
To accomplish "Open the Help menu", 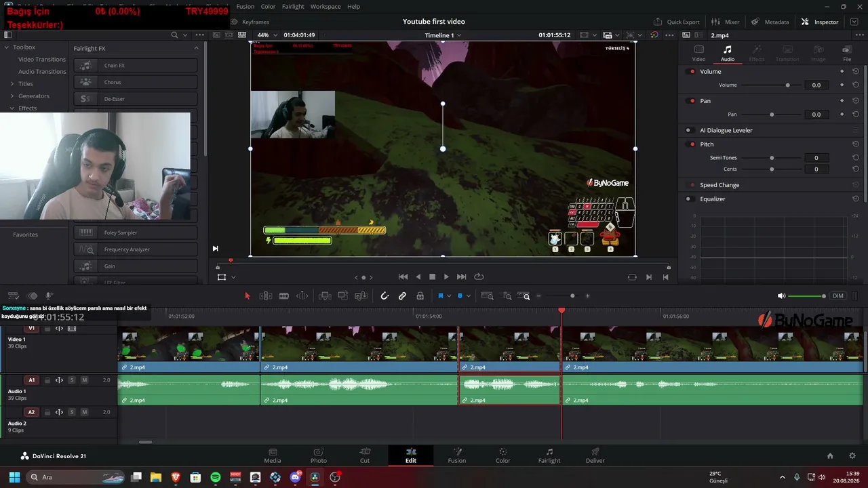I will [x=353, y=6].
